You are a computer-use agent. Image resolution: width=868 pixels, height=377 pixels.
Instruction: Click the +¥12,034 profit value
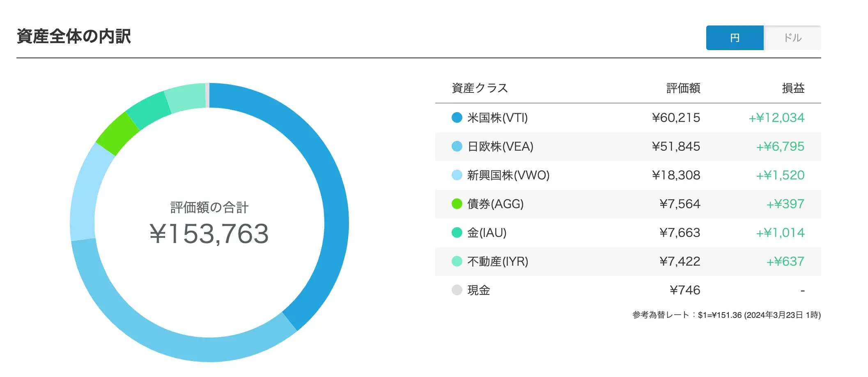(776, 118)
